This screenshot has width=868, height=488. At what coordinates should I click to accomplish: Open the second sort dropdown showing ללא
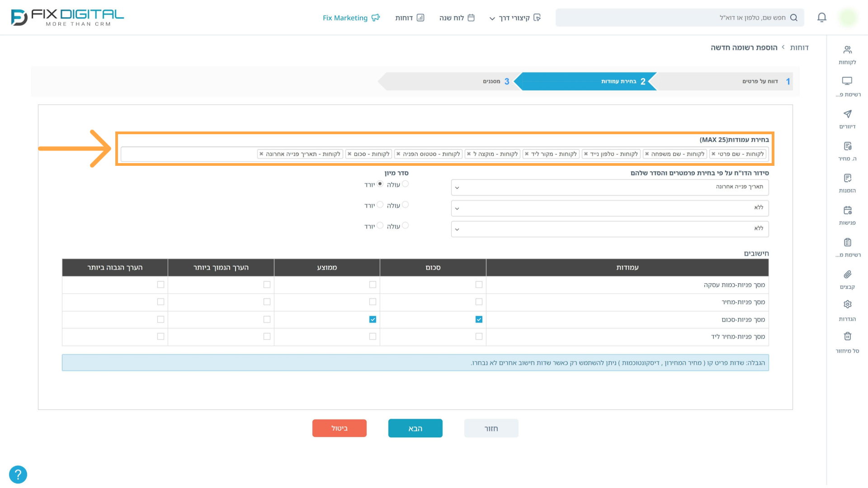[x=610, y=208]
